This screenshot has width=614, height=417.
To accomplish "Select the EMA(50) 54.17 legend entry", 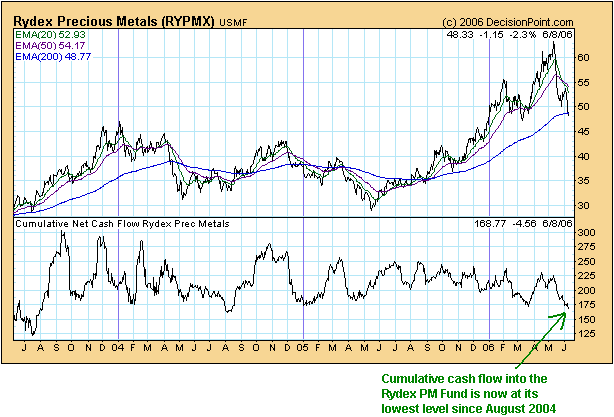I will click(x=46, y=46).
